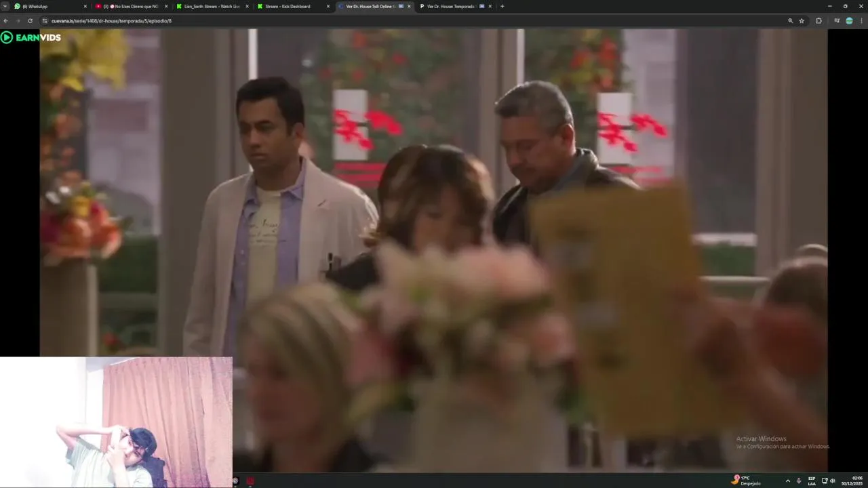868x488 pixels.
Task: Open the Chrome profile avatar
Action: (x=849, y=21)
